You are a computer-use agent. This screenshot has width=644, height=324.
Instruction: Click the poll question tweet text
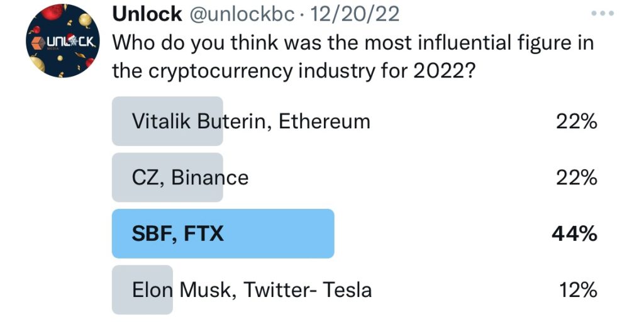click(x=353, y=57)
